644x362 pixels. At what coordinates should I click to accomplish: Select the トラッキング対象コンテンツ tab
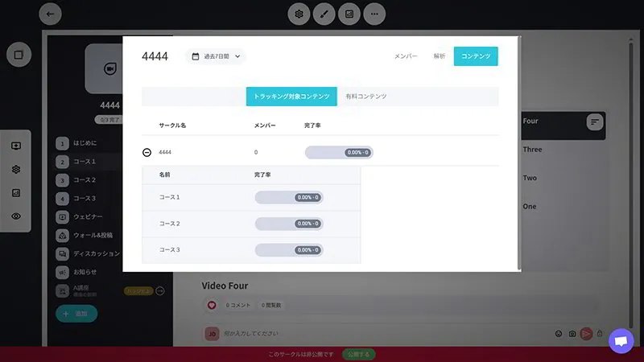291,97
